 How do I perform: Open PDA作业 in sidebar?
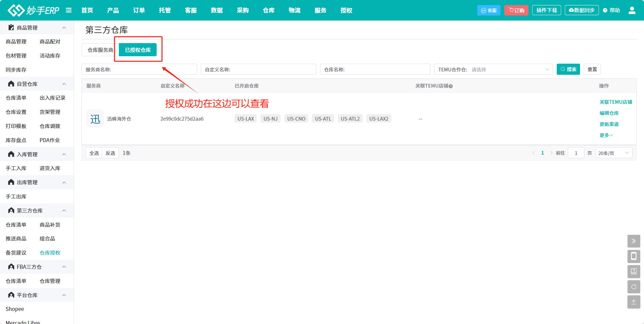point(50,140)
